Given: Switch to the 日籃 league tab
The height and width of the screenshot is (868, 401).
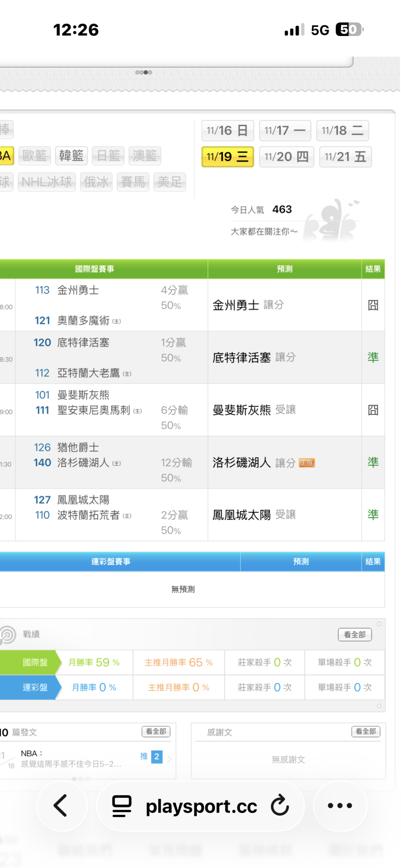Looking at the screenshot, I should coord(108,155).
